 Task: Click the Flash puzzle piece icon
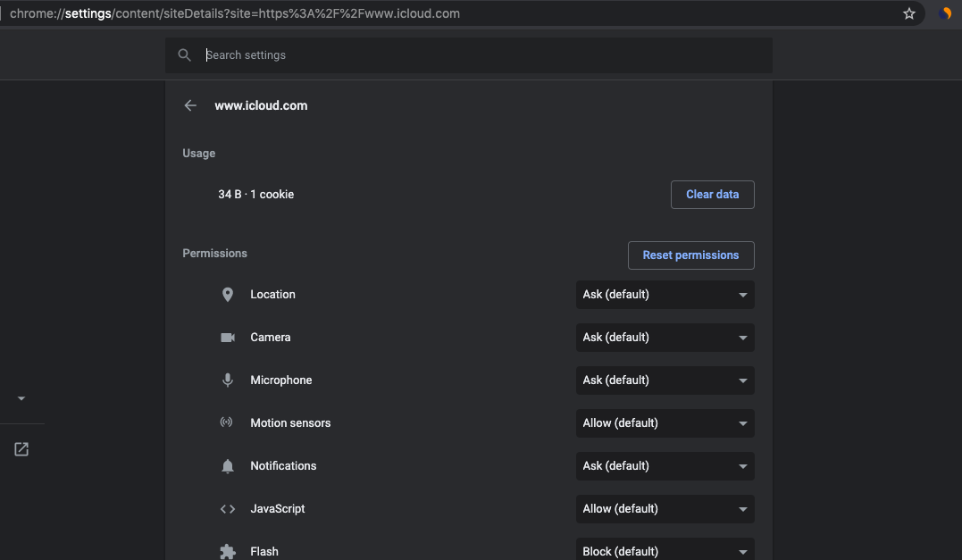(x=228, y=551)
